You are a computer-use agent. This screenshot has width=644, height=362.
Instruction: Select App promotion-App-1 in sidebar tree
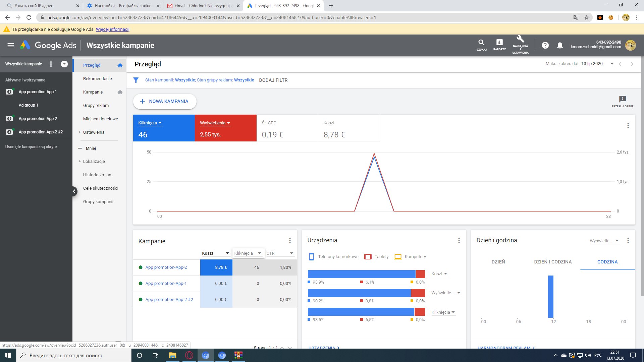[x=38, y=92]
